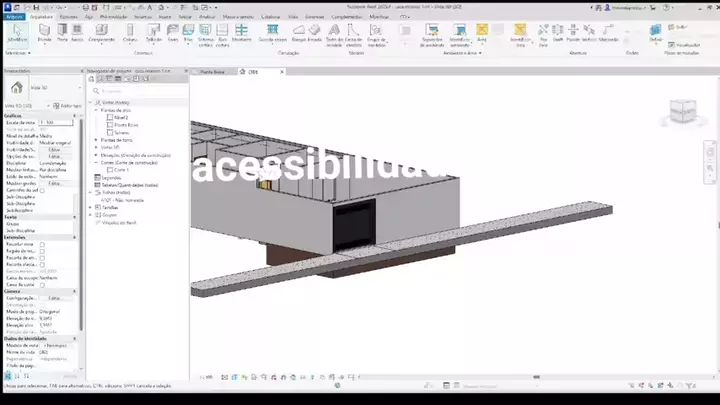Expand the Plantas de forro tree node
Image resolution: width=720 pixels, height=405 pixels.
click(97, 140)
